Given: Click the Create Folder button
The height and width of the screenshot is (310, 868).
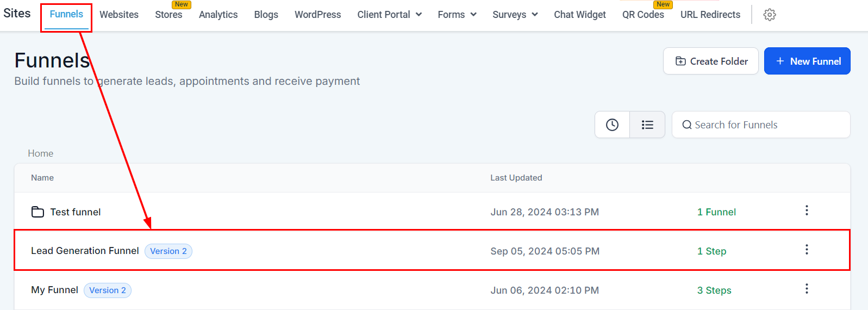Looking at the screenshot, I should [711, 61].
